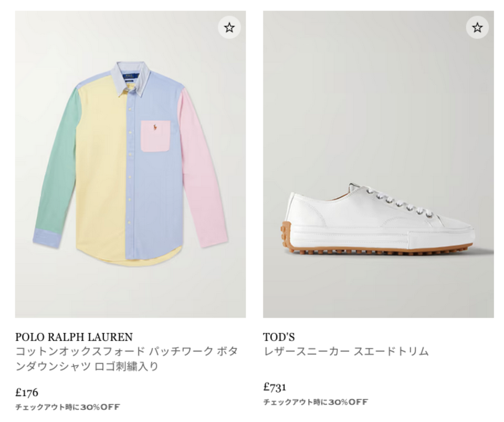Open レザースニーカー スエードトリム product title
Viewport: 504px width, 422px height.
tap(346, 351)
